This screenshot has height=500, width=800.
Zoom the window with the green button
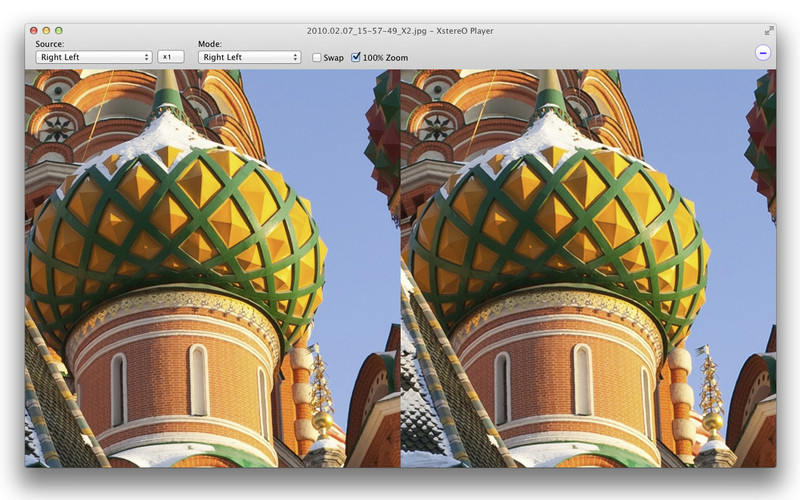59,31
